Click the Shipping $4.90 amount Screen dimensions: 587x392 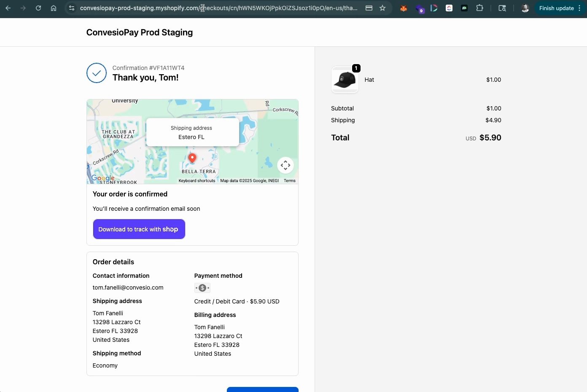493,120
